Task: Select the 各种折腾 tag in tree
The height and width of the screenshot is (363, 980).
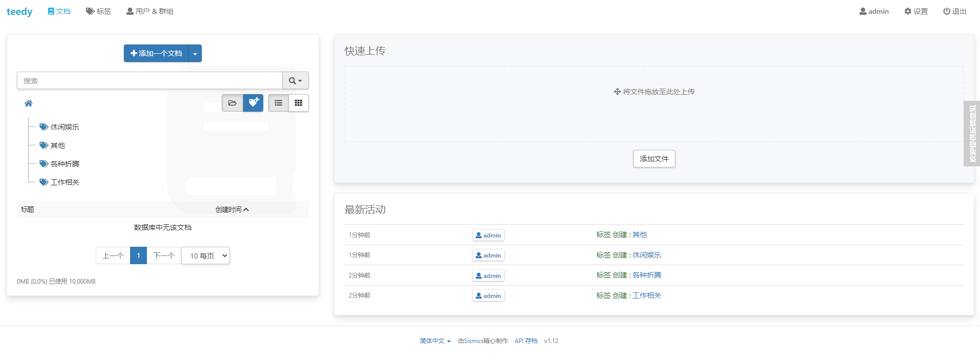Action: (65, 164)
